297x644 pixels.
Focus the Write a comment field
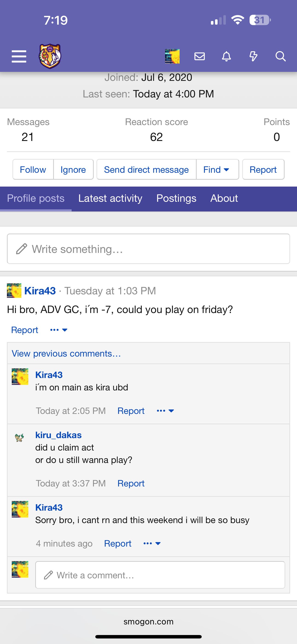tap(160, 575)
